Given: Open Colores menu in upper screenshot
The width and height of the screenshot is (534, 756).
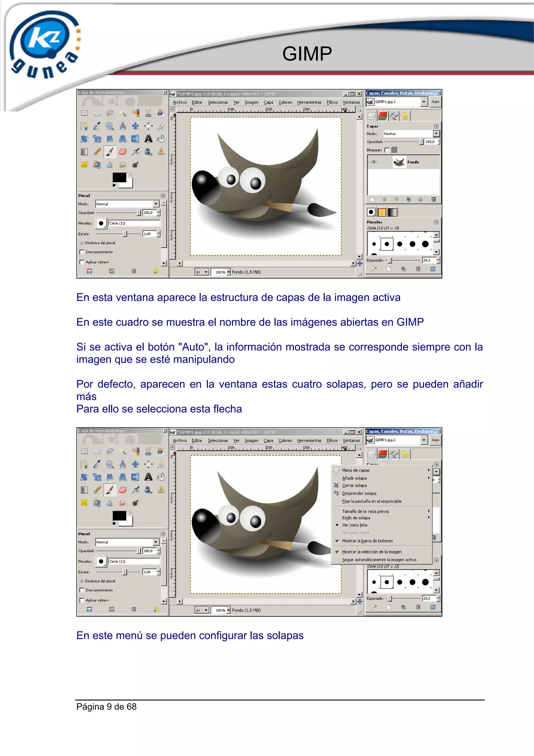Looking at the screenshot, I should (x=285, y=102).
